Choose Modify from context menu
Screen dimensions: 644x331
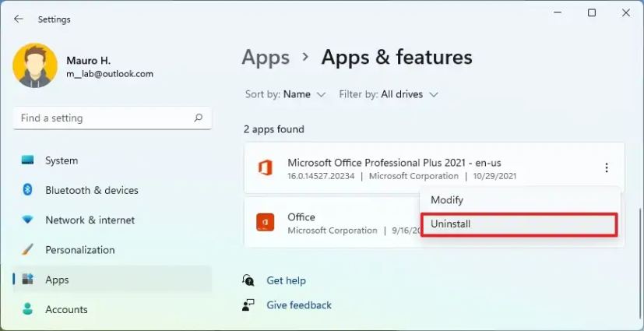click(x=519, y=200)
